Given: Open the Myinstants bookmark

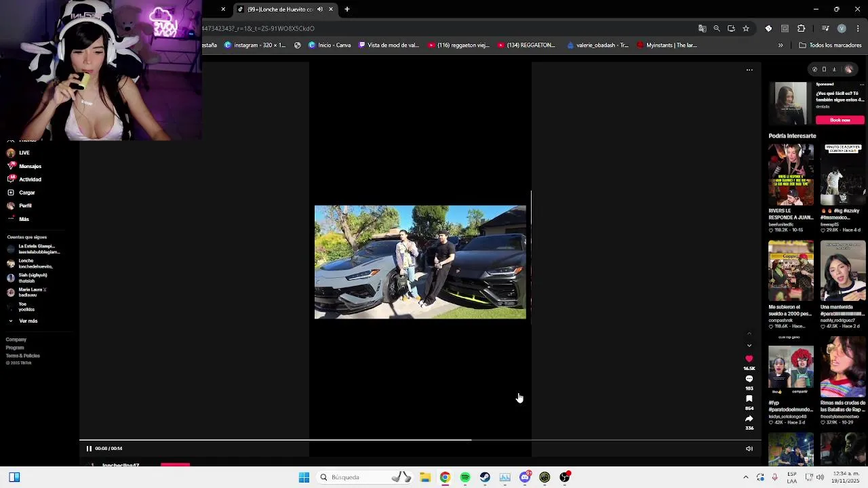Looking at the screenshot, I should point(667,45).
